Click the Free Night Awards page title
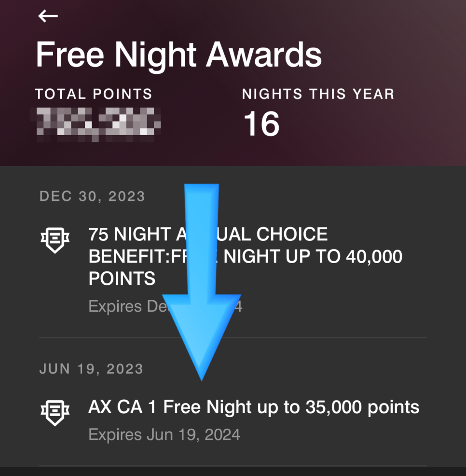Screen dimensions: 466x476 (x=178, y=55)
